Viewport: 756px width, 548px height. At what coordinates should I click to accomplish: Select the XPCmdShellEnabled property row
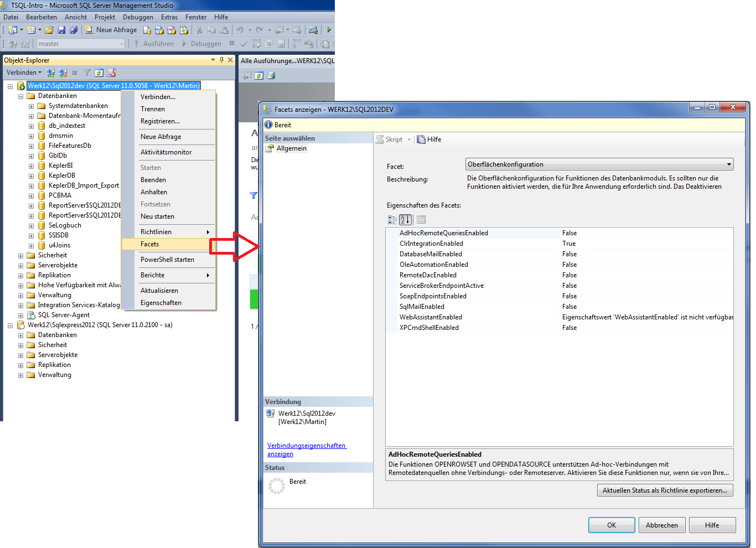(560, 328)
